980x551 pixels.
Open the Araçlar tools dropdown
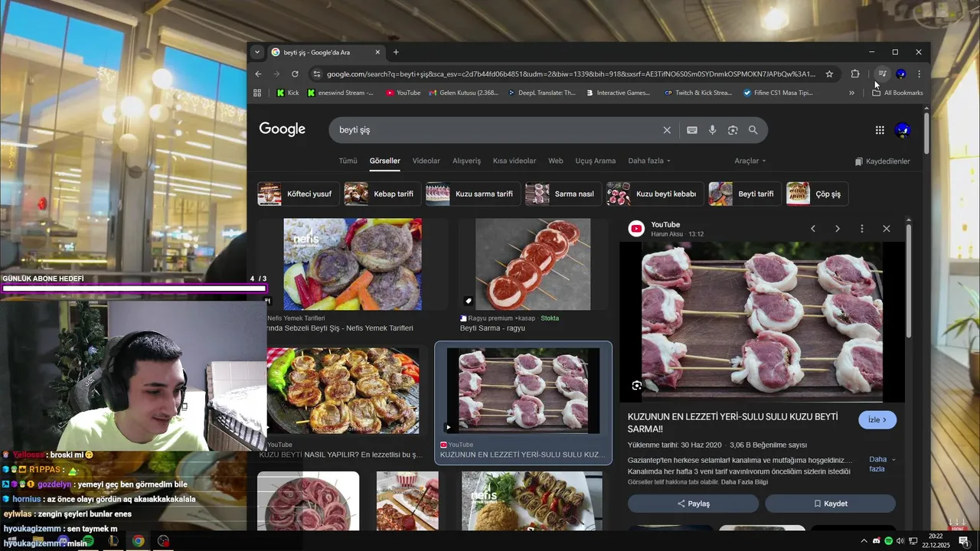(x=750, y=161)
